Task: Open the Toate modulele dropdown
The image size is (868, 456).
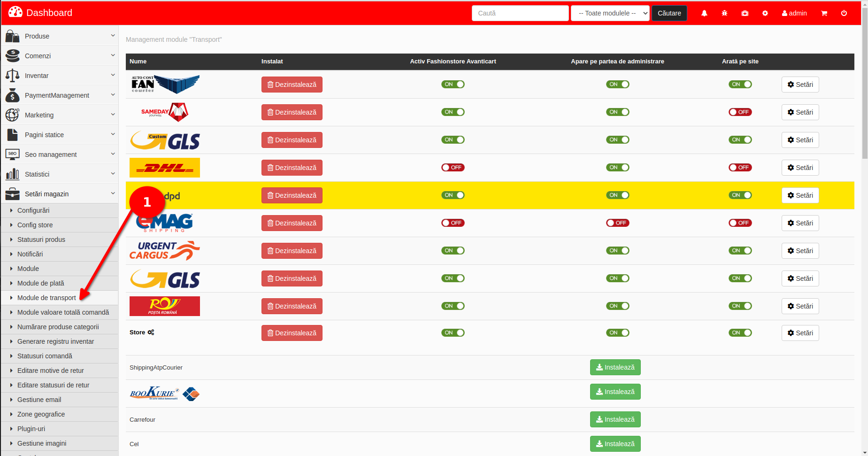Action: 610,13
